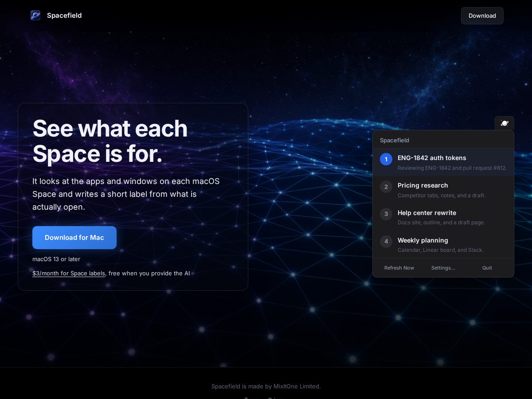Viewport: 532px width, 399px height.
Task: Click 'Calendar, Linear board, and Slack.' text
Action: (441, 250)
